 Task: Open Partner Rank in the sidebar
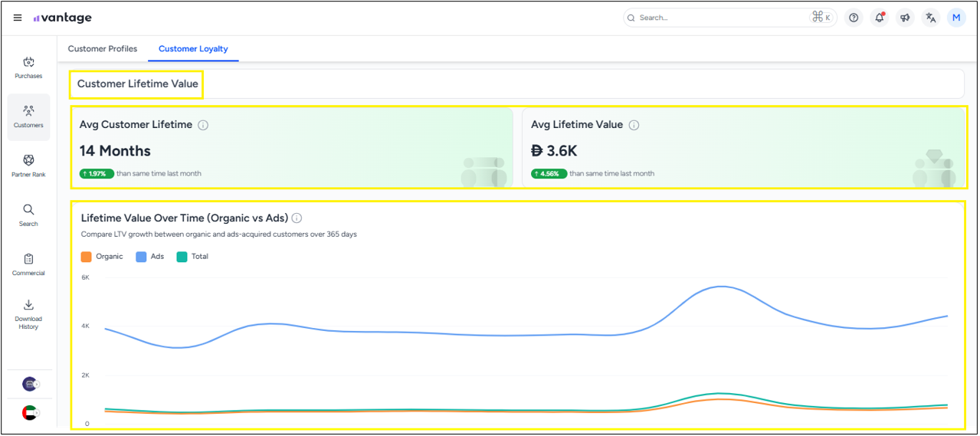tap(28, 166)
